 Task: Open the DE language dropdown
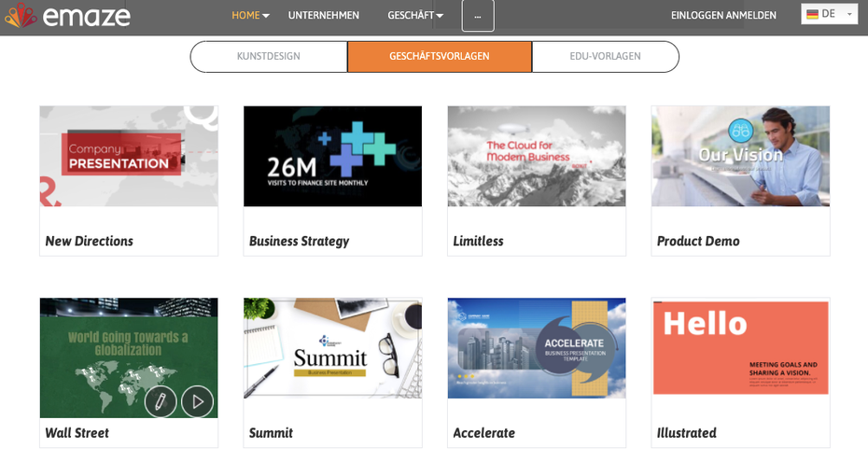(x=829, y=14)
